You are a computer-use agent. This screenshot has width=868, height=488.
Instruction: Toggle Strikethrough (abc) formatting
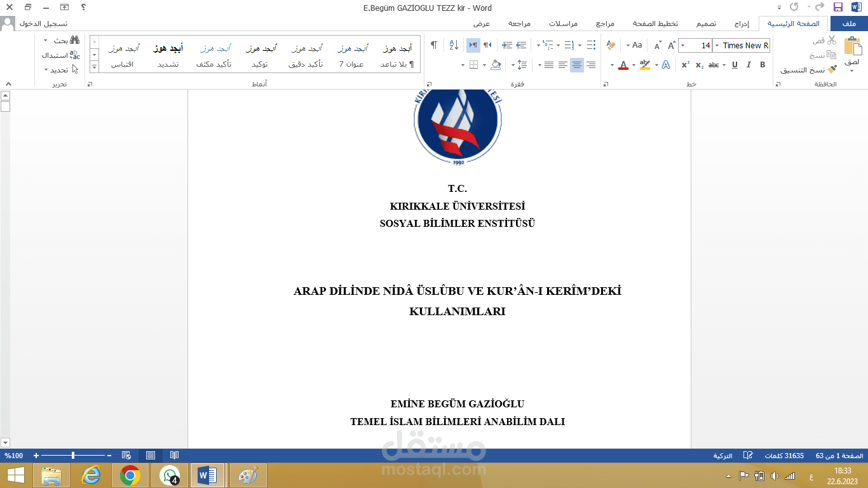coord(714,65)
